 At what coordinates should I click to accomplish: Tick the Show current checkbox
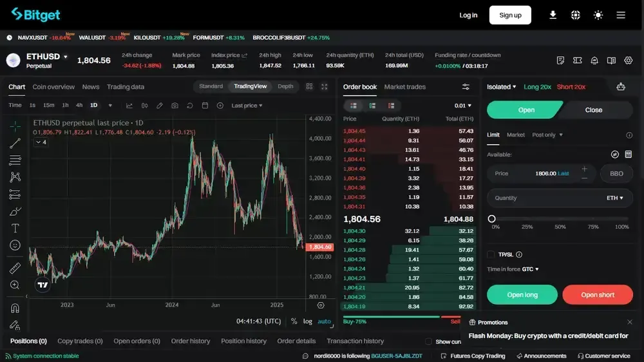point(428,341)
